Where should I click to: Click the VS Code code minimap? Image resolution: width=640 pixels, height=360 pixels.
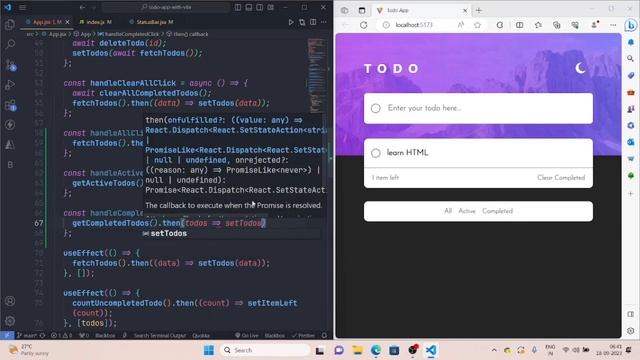pos(316,76)
